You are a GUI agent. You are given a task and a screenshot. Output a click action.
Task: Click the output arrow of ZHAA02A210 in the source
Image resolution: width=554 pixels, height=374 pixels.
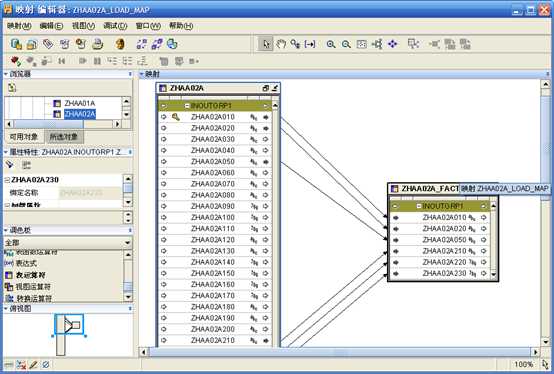pyautogui.click(x=266, y=340)
